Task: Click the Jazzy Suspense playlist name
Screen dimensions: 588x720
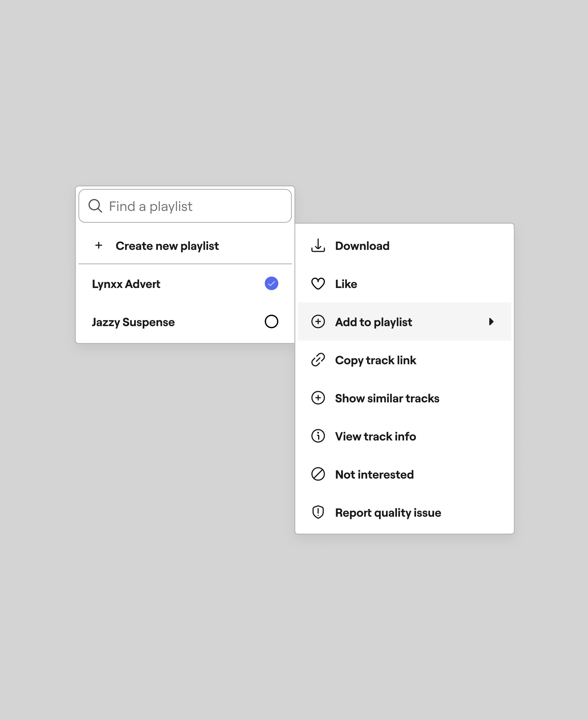Action: click(x=133, y=322)
